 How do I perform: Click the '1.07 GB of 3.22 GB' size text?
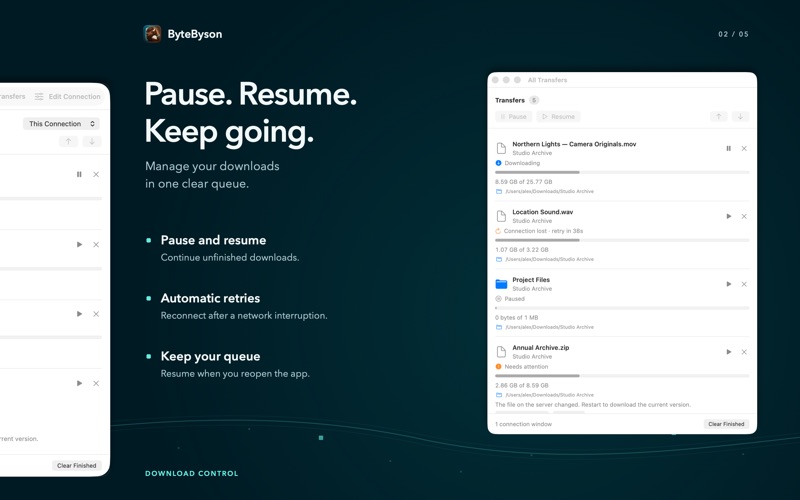click(x=521, y=249)
